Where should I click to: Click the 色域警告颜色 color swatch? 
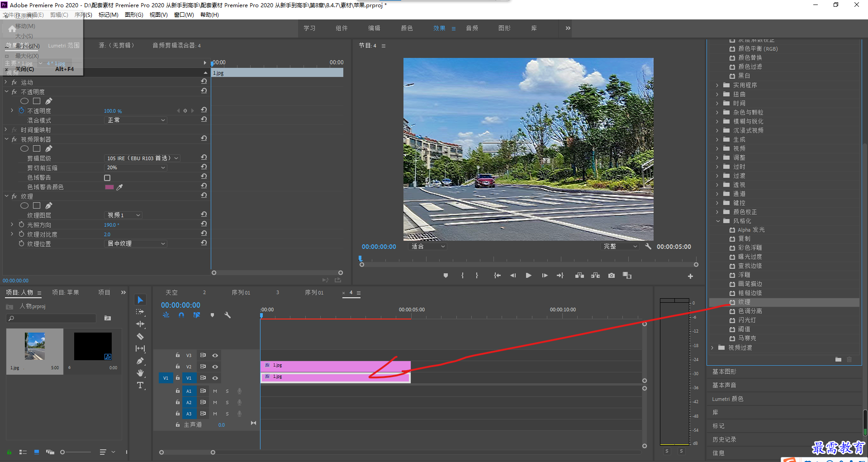109,187
